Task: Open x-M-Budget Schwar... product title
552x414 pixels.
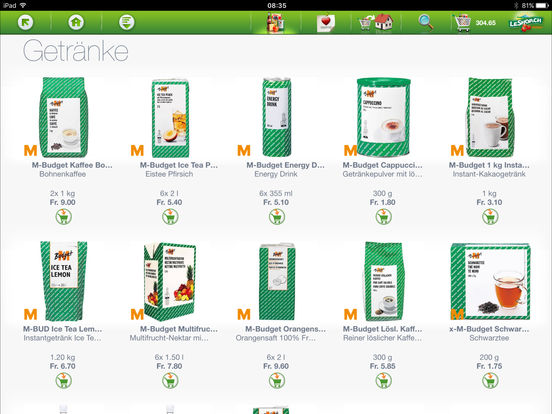Action: pos(489,329)
